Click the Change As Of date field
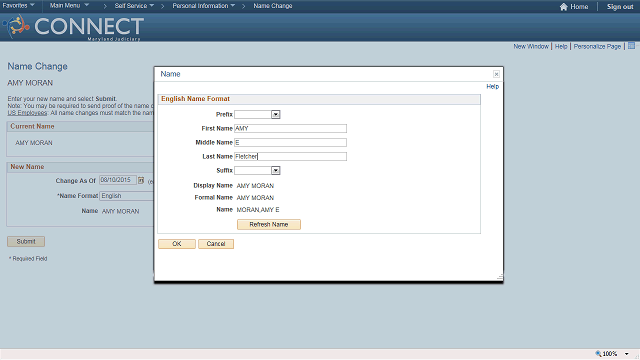 tap(118, 180)
